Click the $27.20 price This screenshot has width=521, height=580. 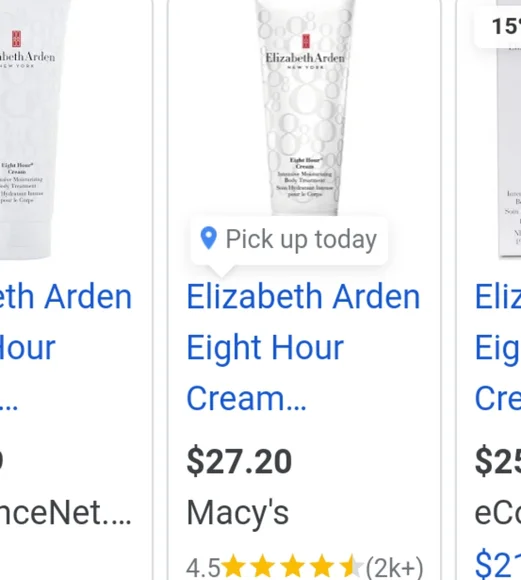click(239, 461)
